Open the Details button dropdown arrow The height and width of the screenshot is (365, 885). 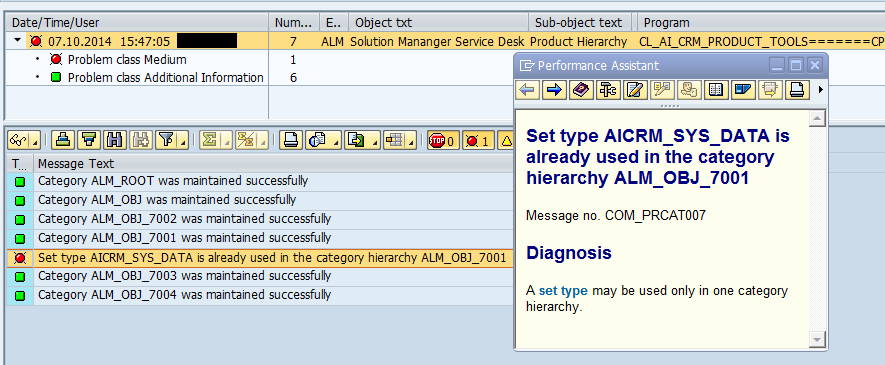point(36,139)
